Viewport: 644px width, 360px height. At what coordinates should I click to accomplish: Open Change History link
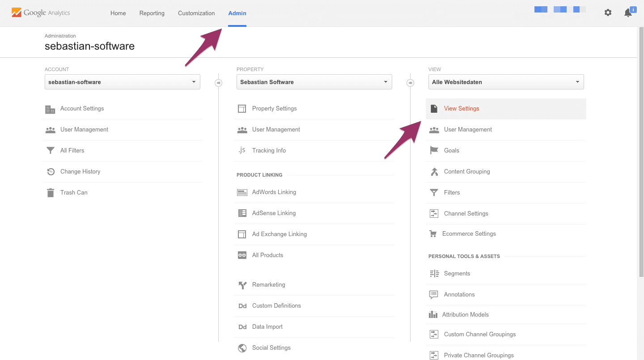tap(80, 172)
